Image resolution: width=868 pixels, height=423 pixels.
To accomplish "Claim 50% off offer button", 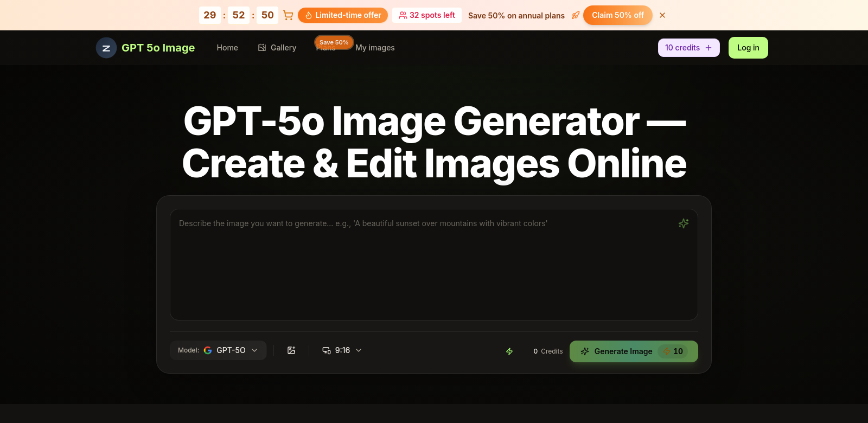I will (x=618, y=15).
